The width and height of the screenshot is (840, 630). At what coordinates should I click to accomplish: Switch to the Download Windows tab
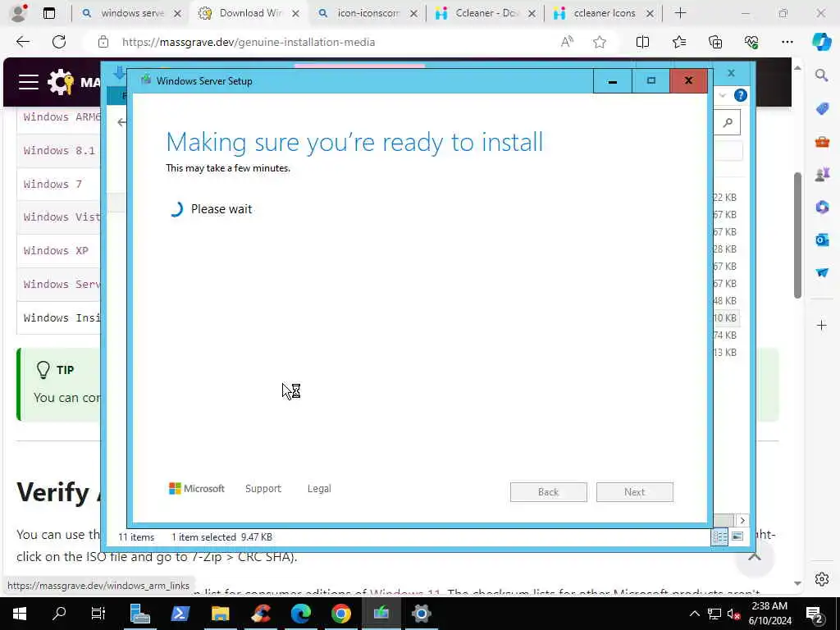click(249, 13)
